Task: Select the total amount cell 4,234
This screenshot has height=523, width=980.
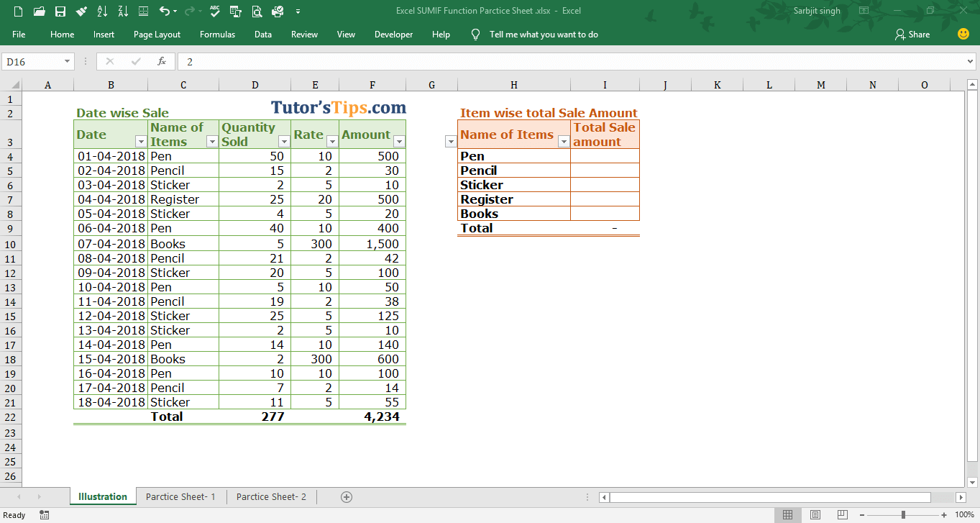Action: point(372,417)
